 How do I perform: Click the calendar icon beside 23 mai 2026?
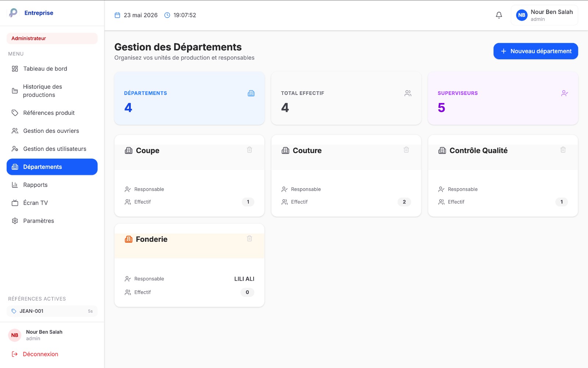118,15
